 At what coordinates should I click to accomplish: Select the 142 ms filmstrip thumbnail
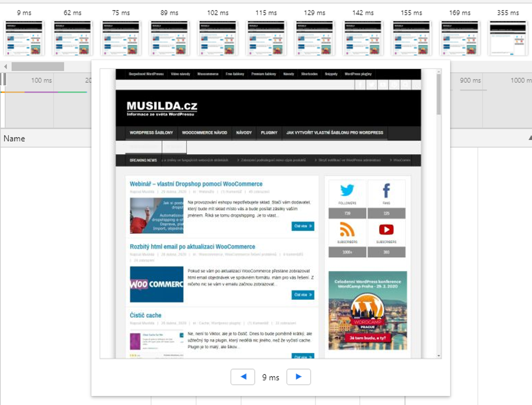tap(363, 38)
